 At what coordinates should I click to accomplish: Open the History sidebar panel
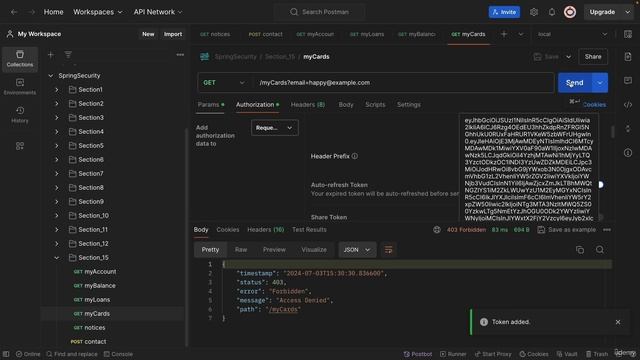[x=20, y=115]
